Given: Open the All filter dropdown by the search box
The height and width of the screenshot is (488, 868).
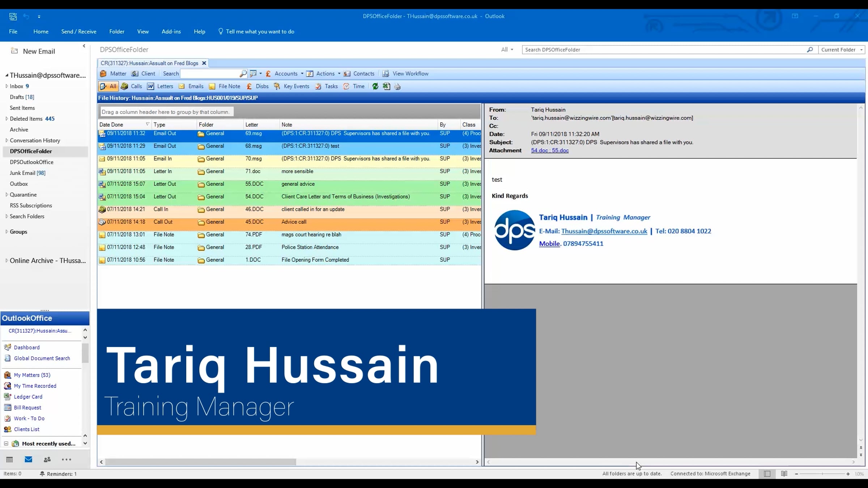Looking at the screenshot, I should (x=507, y=50).
